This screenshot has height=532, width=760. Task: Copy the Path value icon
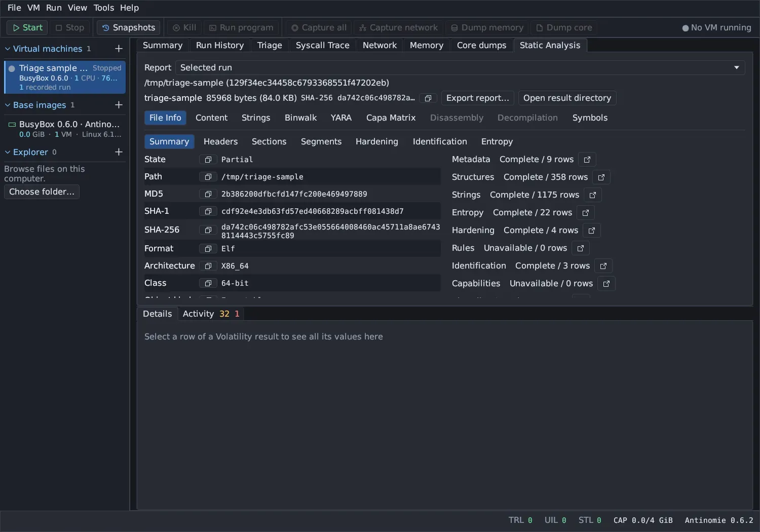pos(208,177)
